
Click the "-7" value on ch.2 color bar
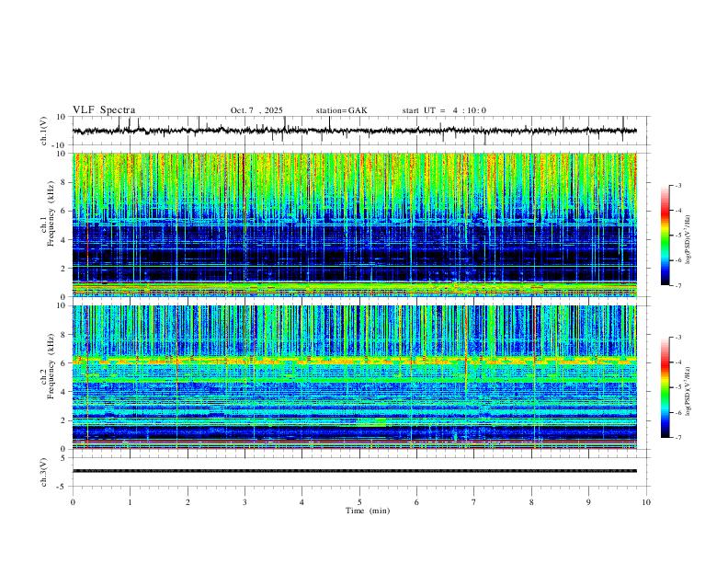(x=677, y=438)
